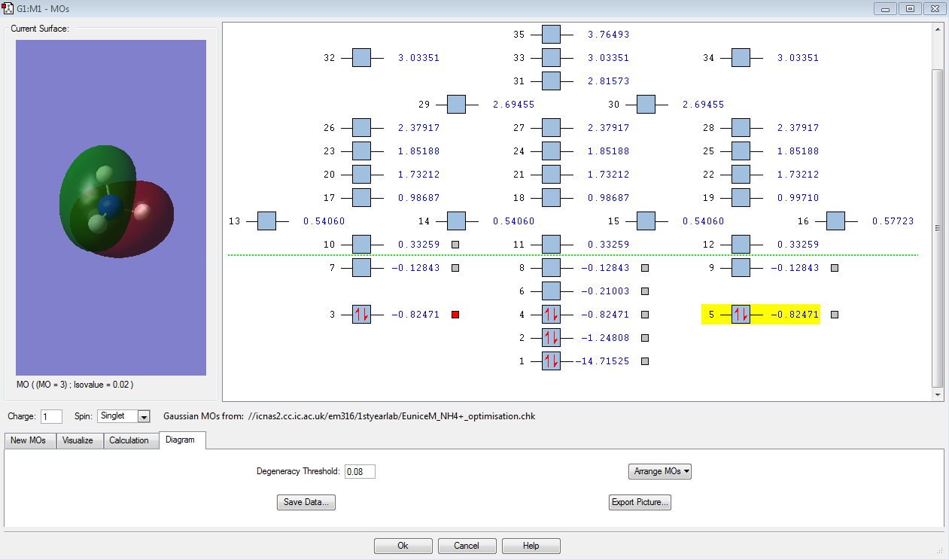This screenshot has height=560, width=949.
Task: Click the Cancel button
Action: pos(467,546)
